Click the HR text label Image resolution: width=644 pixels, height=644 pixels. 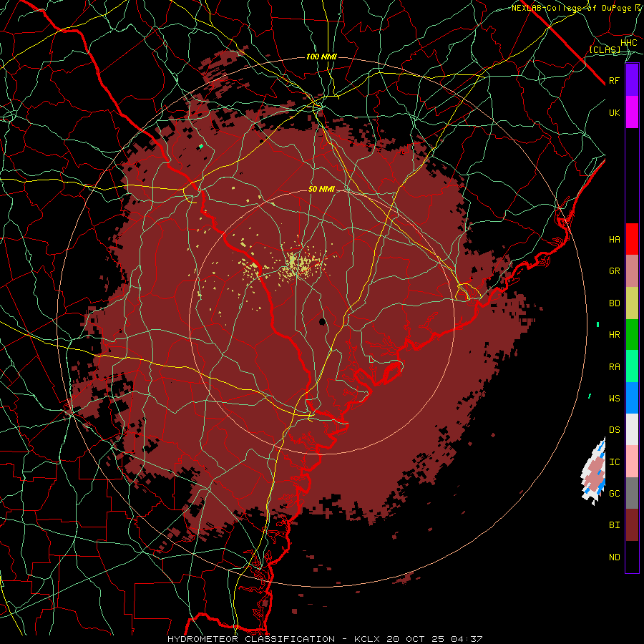coord(614,335)
